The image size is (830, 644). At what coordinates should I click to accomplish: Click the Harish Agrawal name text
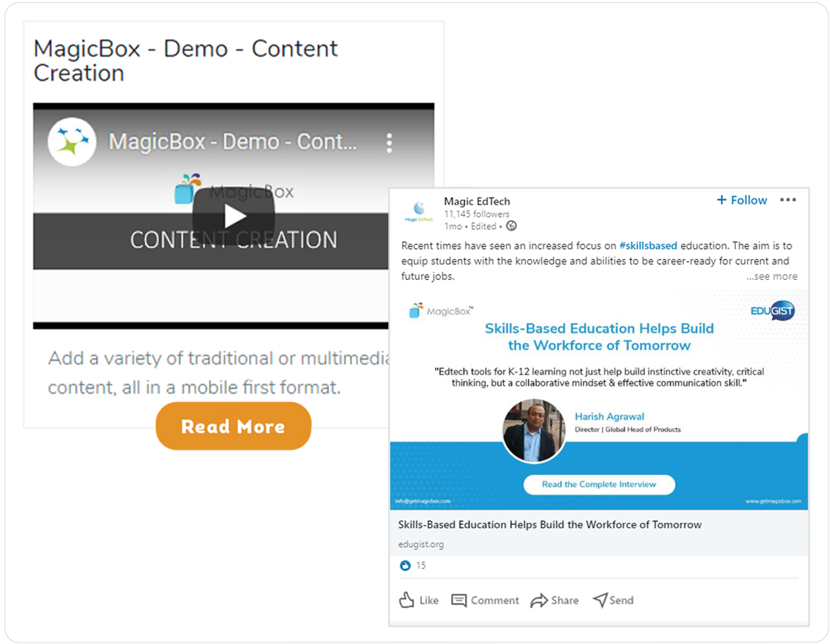[x=609, y=417]
